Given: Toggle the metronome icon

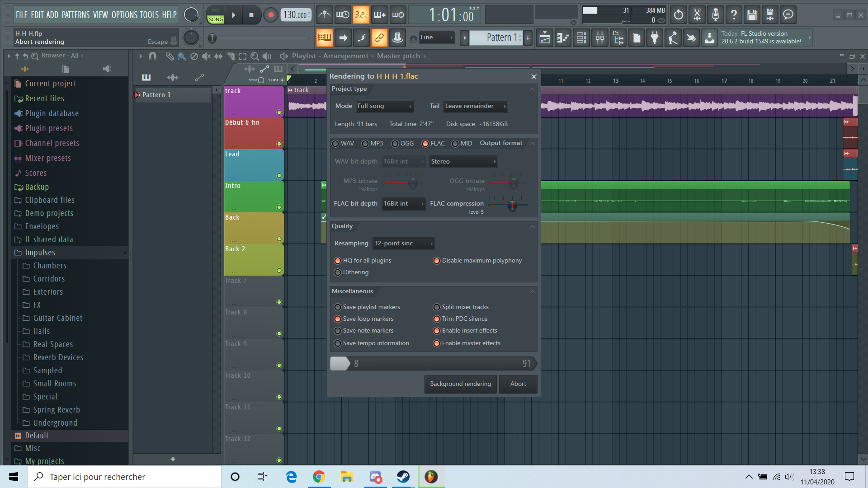Looking at the screenshot, I should 324,15.
